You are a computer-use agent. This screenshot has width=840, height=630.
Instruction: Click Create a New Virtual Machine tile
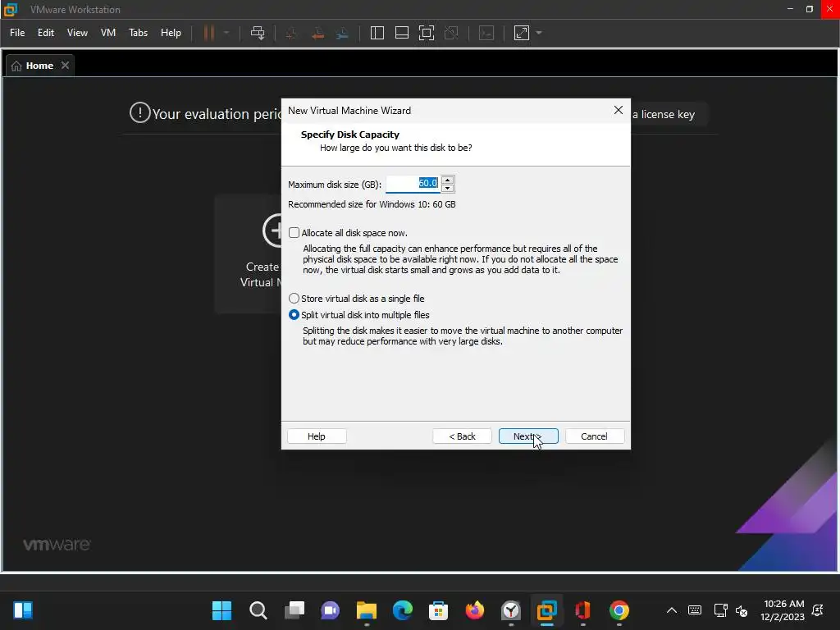coord(249,254)
